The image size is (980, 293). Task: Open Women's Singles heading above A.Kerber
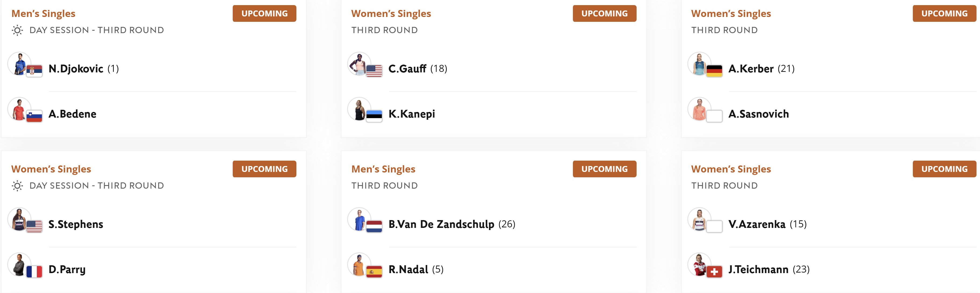pyautogui.click(x=731, y=13)
